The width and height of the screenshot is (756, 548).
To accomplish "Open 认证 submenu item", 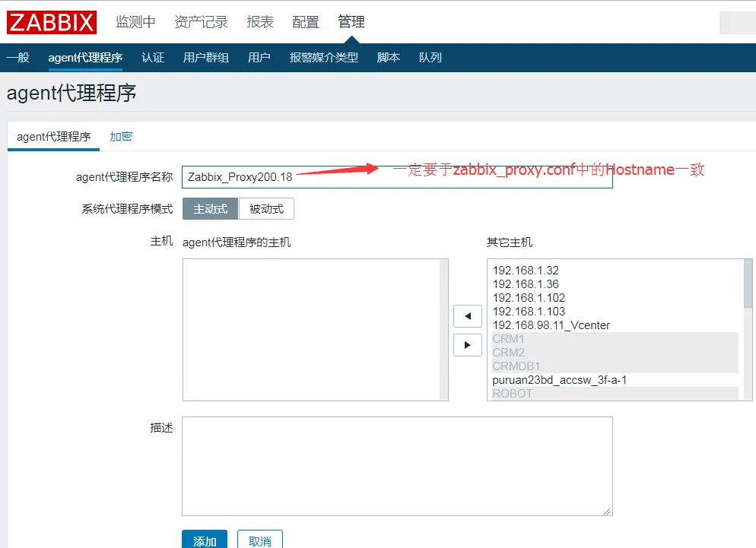I will click(153, 57).
